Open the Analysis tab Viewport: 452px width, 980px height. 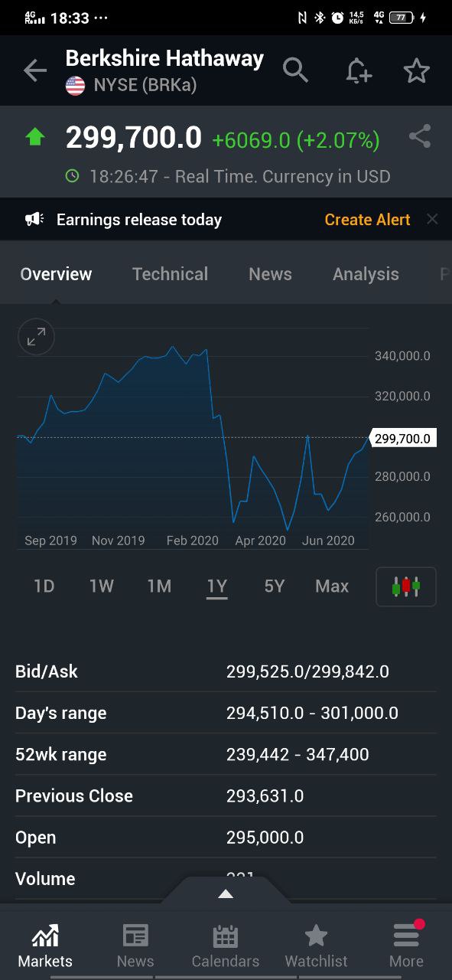point(366,274)
